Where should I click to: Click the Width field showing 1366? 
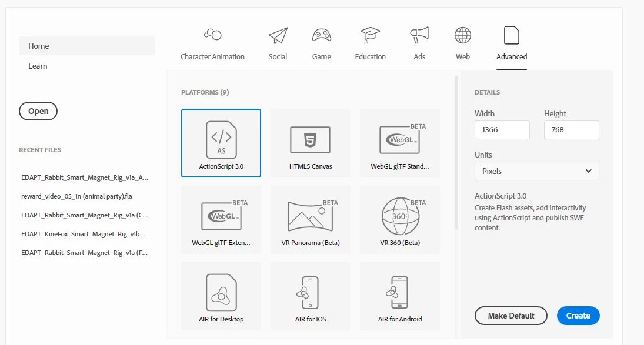[x=502, y=130]
